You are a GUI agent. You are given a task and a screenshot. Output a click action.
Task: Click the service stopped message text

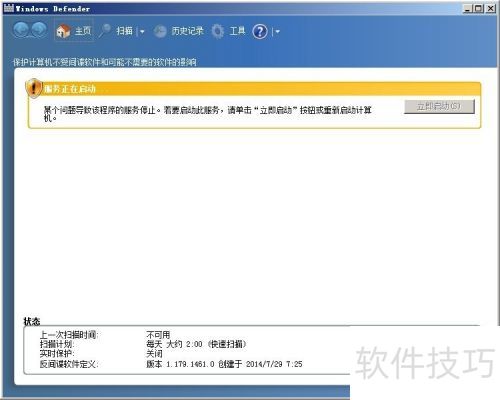pos(208,113)
